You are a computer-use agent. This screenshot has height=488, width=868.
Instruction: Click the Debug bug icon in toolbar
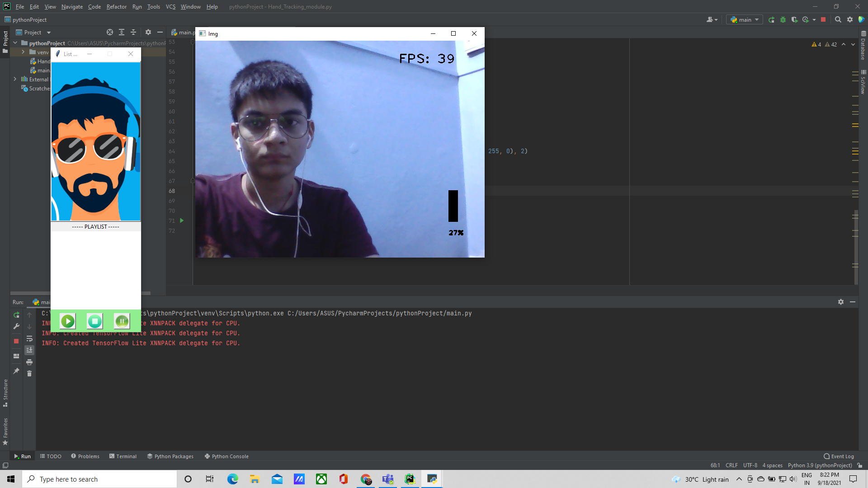coord(783,19)
